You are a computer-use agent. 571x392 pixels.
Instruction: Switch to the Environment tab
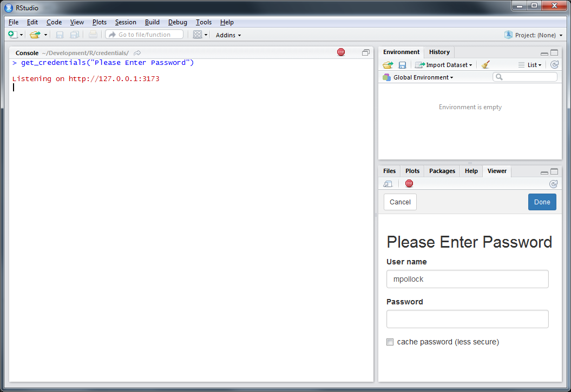[x=401, y=52]
